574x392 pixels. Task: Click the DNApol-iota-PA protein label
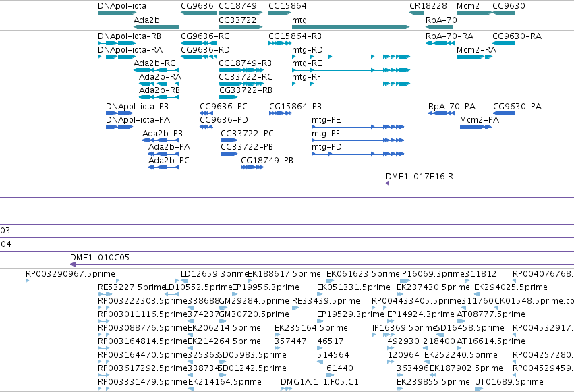click(138, 120)
